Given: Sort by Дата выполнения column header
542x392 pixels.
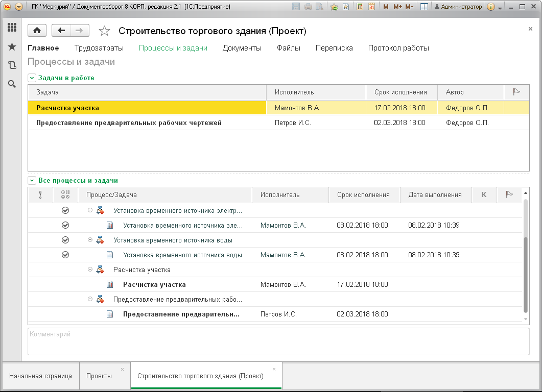Looking at the screenshot, I should [436, 195].
